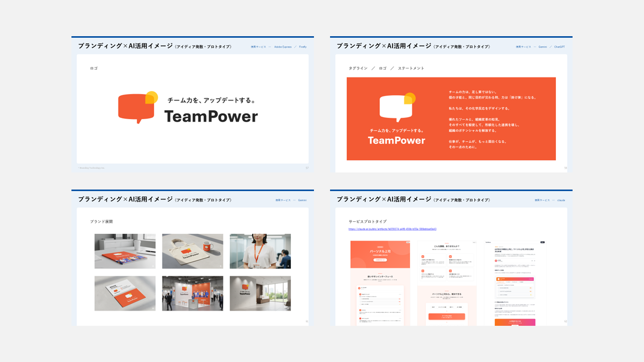
Task: Click the large black TeamPower wordmark
Action: click(x=211, y=117)
